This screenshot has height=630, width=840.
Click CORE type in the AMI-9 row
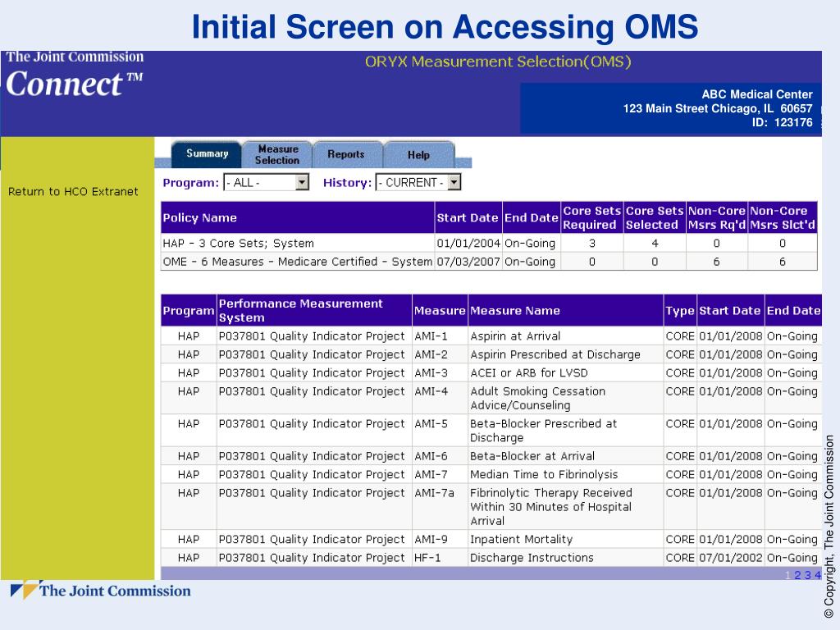[680, 540]
